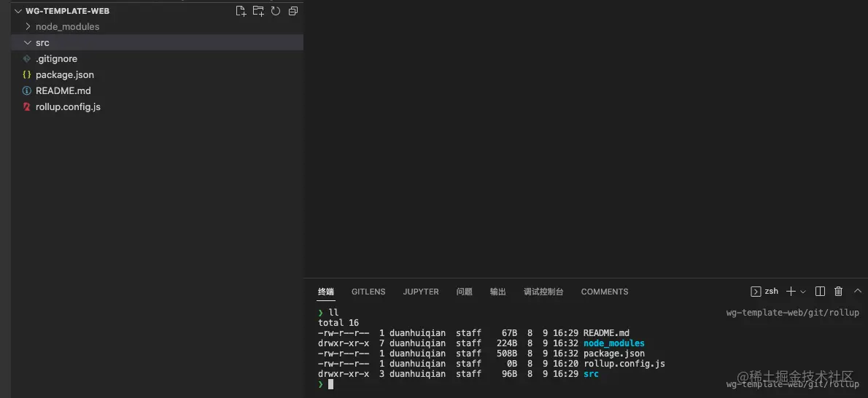Maximize panel with upward chevron
Viewport: 868px width, 398px height.
coord(858,291)
